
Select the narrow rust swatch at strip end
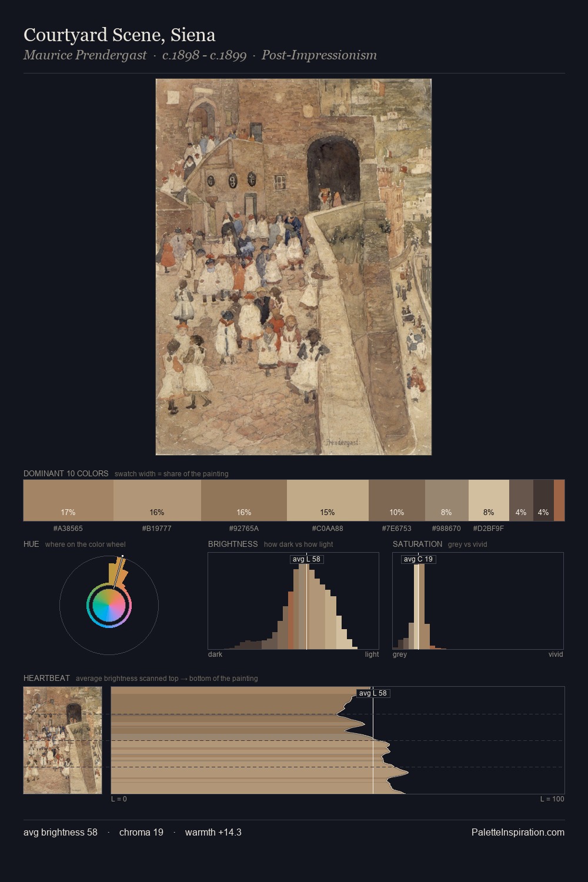pos(559,500)
